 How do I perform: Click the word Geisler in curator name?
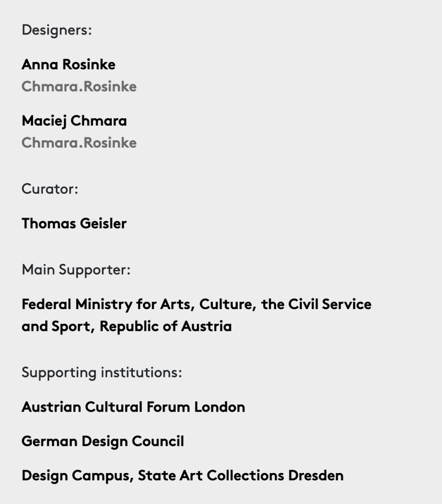point(103,223)
